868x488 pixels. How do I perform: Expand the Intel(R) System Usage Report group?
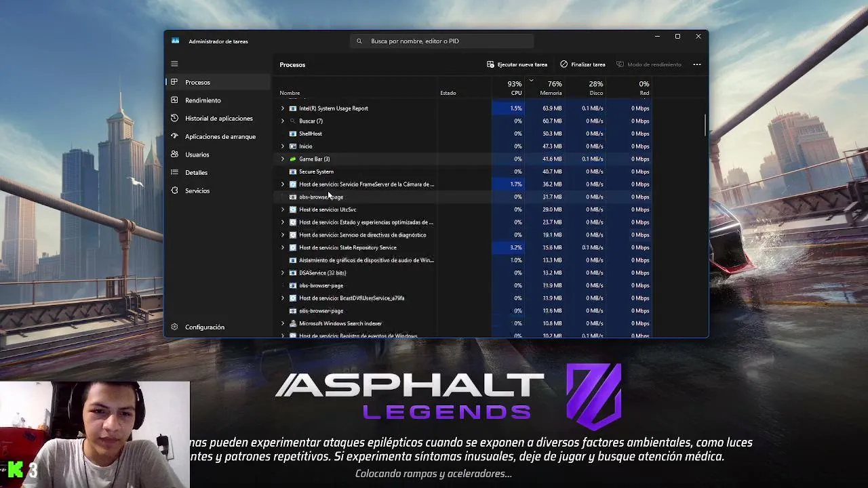point(283,108)
